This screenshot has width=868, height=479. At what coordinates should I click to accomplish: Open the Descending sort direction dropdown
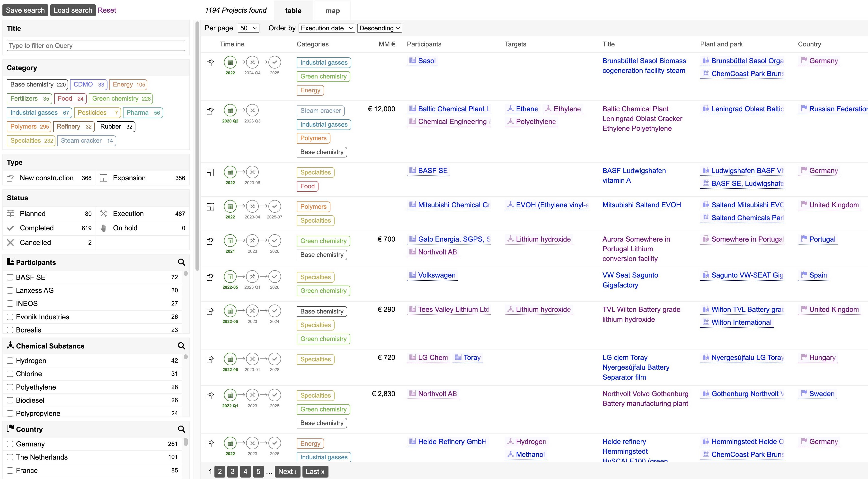[x=379, y=28]
